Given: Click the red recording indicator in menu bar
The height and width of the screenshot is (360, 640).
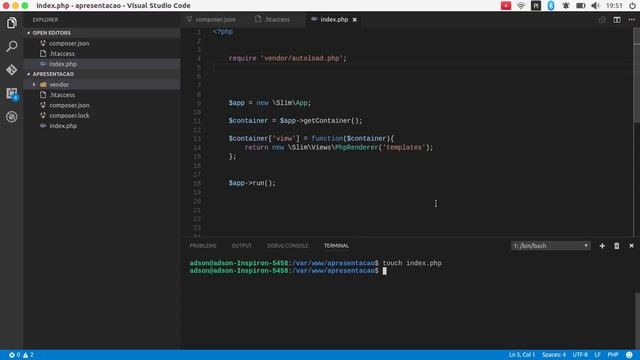Looking at the screenshot, I should 506,6.
